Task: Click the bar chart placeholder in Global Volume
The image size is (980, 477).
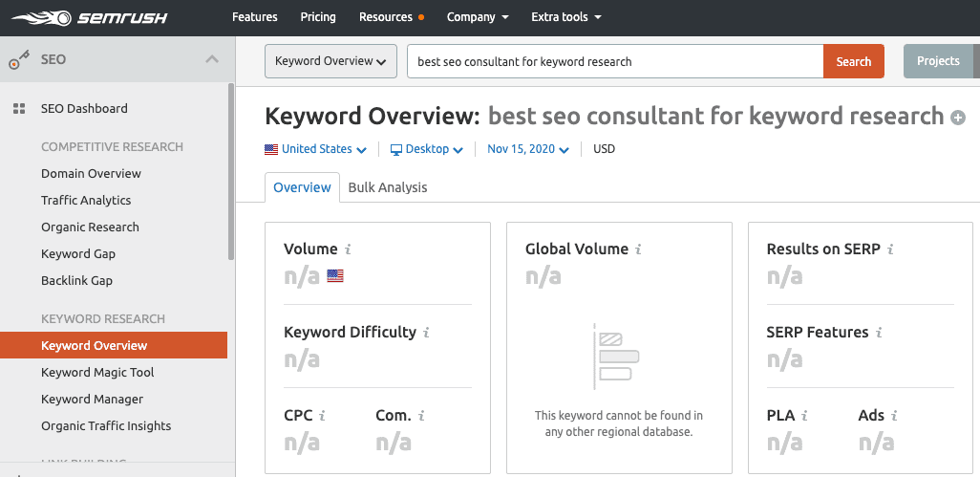Action: click(616, 357)
